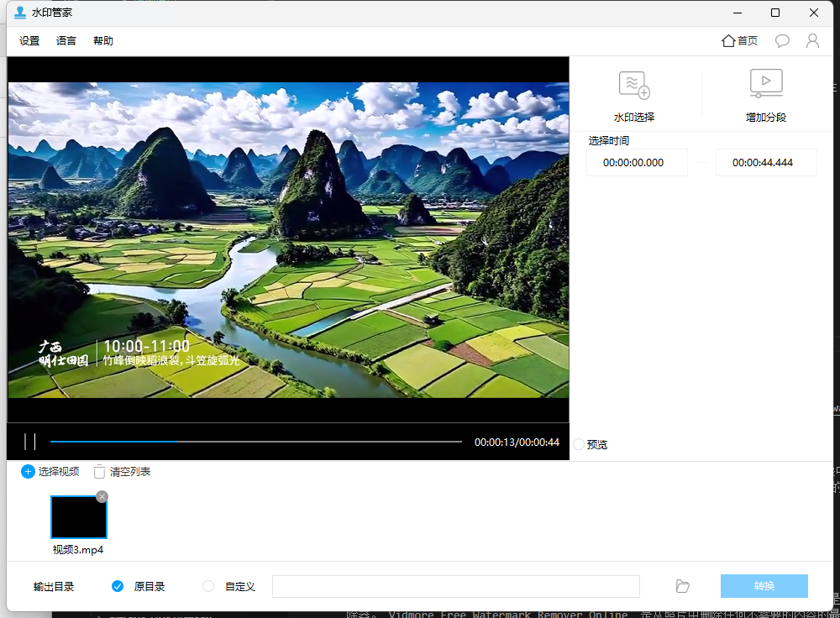Click the 视频3.mp4 filename label
The height and width of the screenshot is (618, 840).
77,550
